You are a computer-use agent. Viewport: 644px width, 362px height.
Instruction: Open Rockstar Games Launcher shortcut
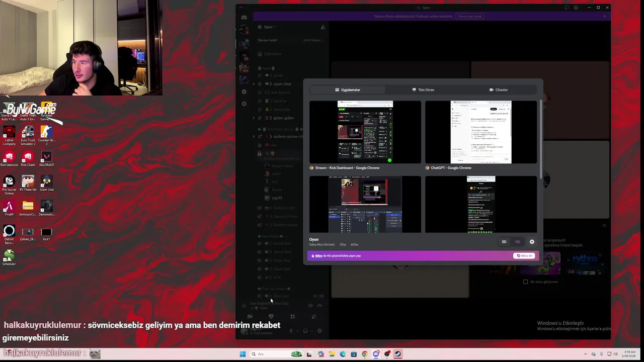point(46,112)
